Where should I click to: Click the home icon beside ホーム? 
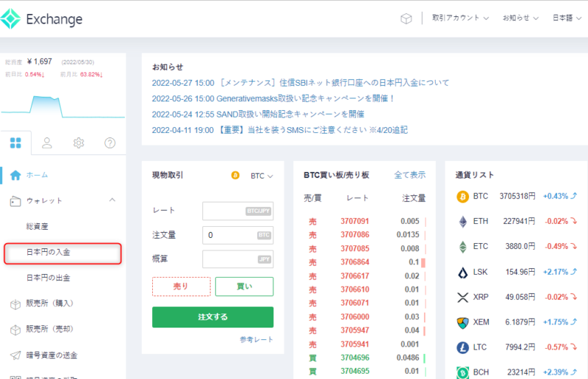tap(15, 175)
